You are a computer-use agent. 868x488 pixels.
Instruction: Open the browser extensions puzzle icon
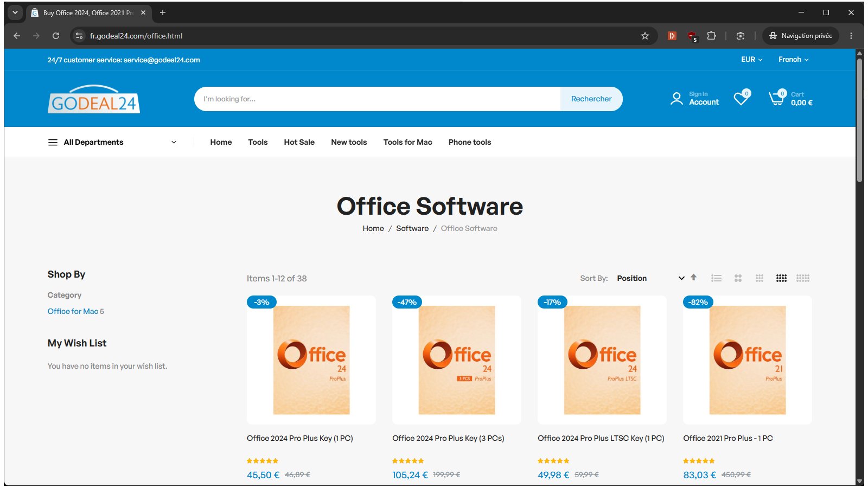tap(712, 36)
